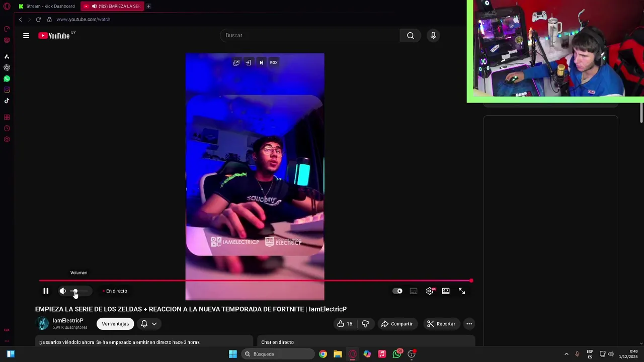The height and width of the screenshot is (362, 644).
Task: Start voice search with microphone
Action: [x=433, y=36]
